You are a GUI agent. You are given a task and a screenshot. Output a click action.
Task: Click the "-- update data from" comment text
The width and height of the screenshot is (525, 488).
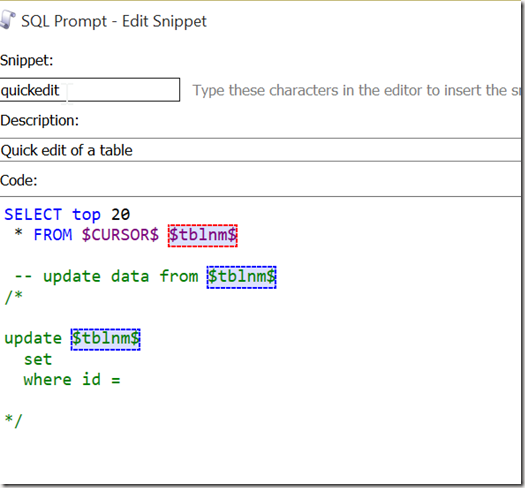pyautogui.click(x=106, y=277)
